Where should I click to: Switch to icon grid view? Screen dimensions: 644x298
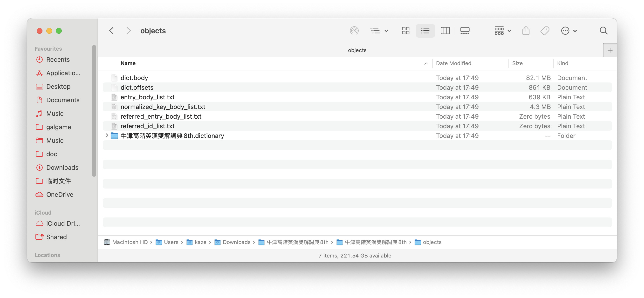[x=405, y=31]
